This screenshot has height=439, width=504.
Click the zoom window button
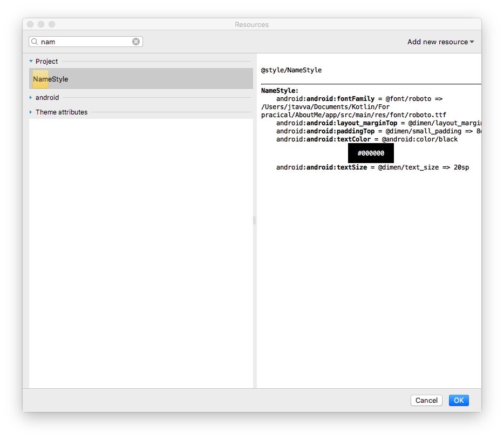[x=52, y=24]
